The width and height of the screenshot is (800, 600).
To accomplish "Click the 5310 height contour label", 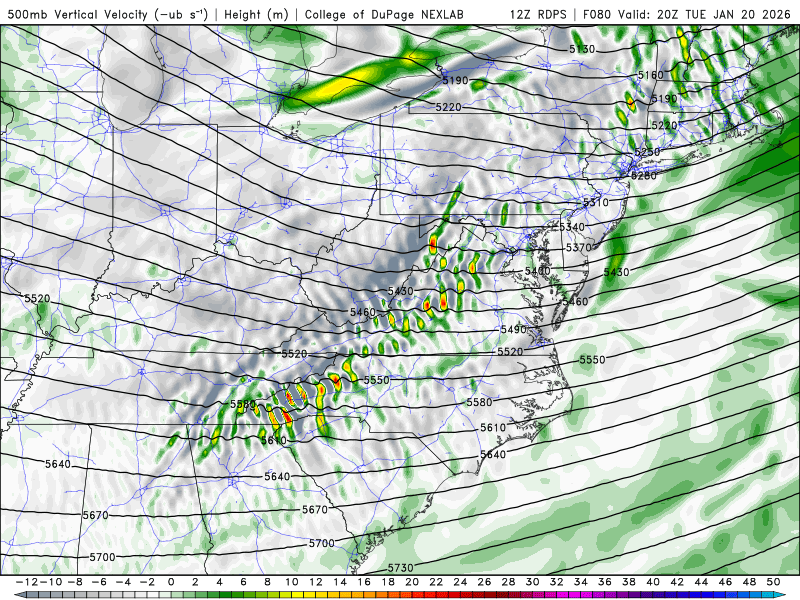I will click(x=596, y=202).
